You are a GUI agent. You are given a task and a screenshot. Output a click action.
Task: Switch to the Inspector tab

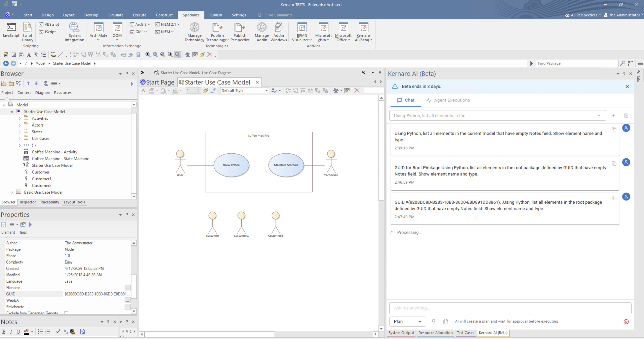[28, 202]
